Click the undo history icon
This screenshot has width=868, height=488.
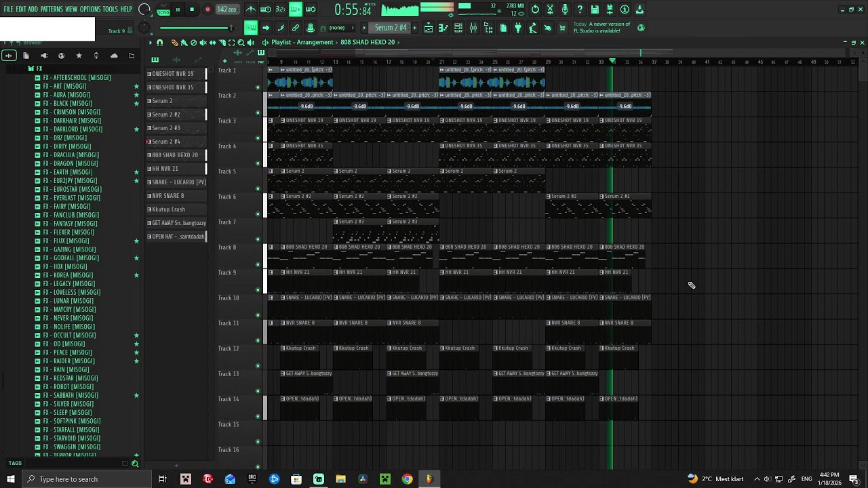pos(535,9)
